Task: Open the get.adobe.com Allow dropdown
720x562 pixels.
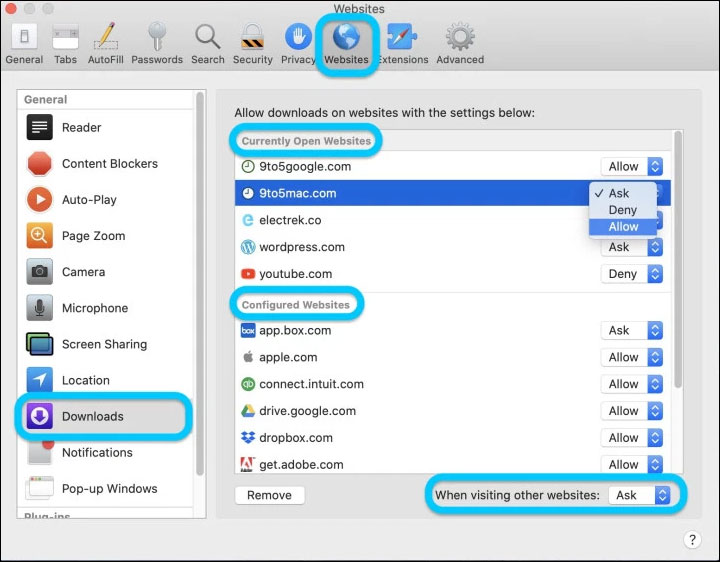Action: pyautogui.click(x=632, y=465)
